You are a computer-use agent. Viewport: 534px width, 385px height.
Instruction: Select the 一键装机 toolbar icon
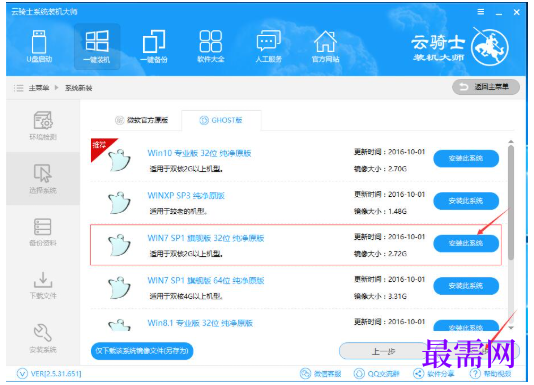[97, 47]
